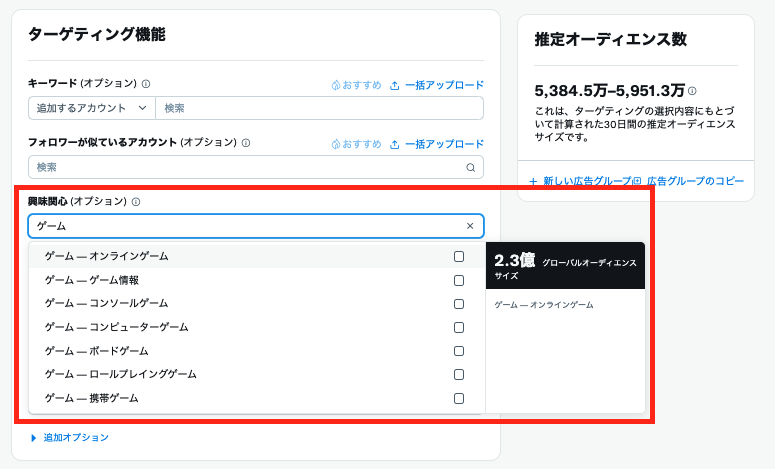Viewport: 775px width, 469px height.
Task: Tick the ゲーム — コンソールゲーム checkbox
Action: (x=459, y=303)
